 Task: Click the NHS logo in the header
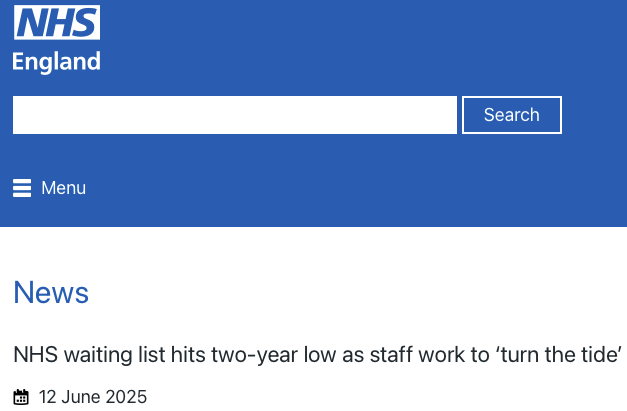tap(57, 22)
